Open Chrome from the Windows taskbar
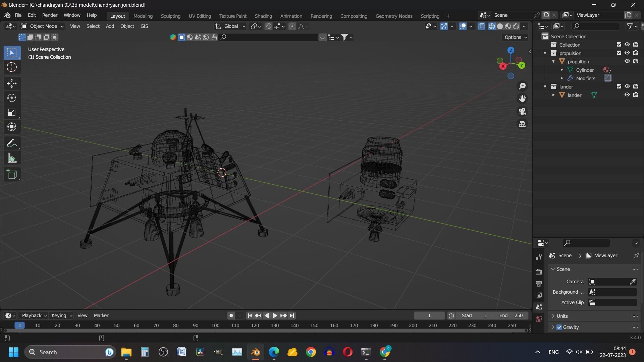This screenshot has height=362, width=644. point(311,352)
